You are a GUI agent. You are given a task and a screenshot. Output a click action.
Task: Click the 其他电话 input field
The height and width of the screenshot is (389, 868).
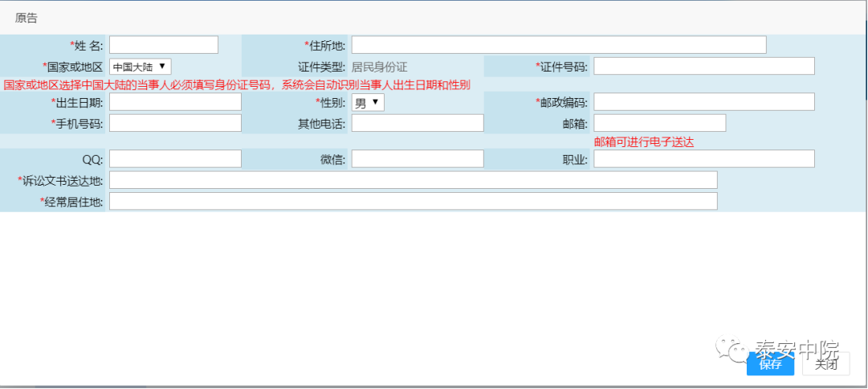(x=418, y=123)
